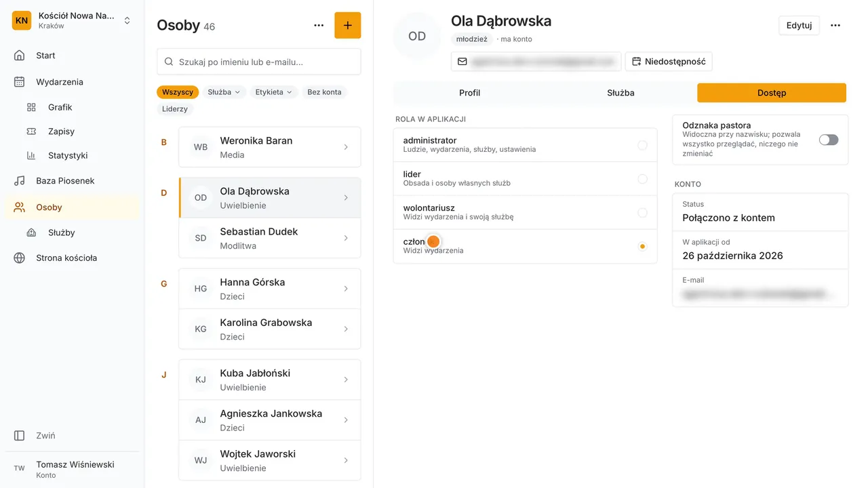Open the Służba filter dropdown

tap(224, 92)
